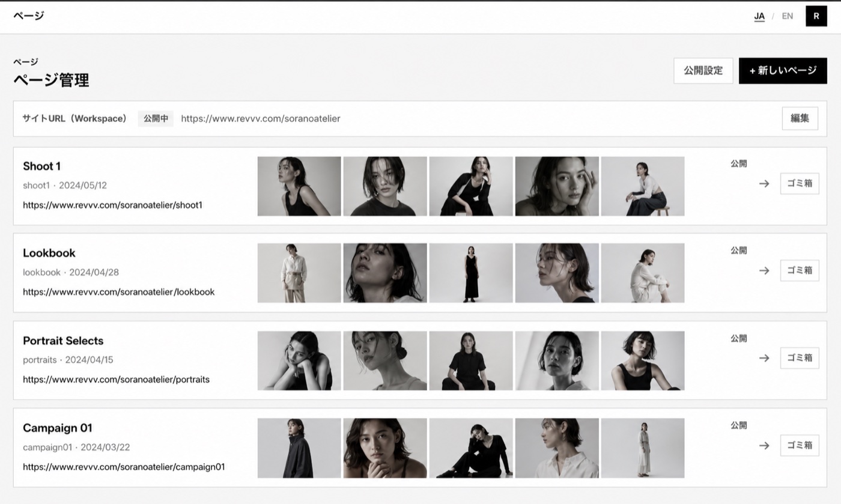Open fourth thumbnail in Portrait Selects row

pyautogui.click(x=557, y=360)
